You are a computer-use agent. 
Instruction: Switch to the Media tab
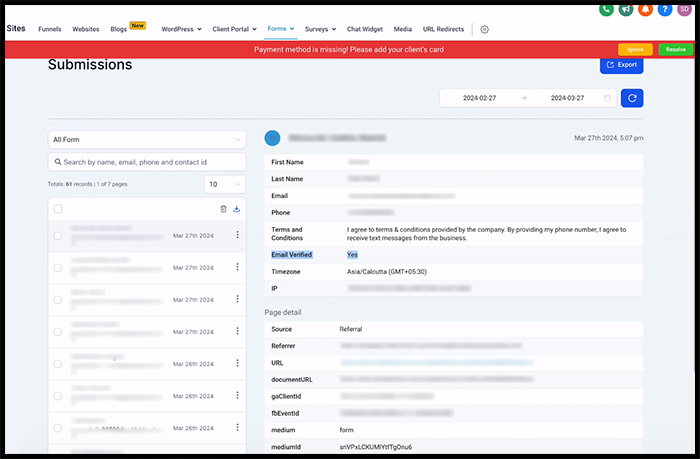(x=403, y=29)
